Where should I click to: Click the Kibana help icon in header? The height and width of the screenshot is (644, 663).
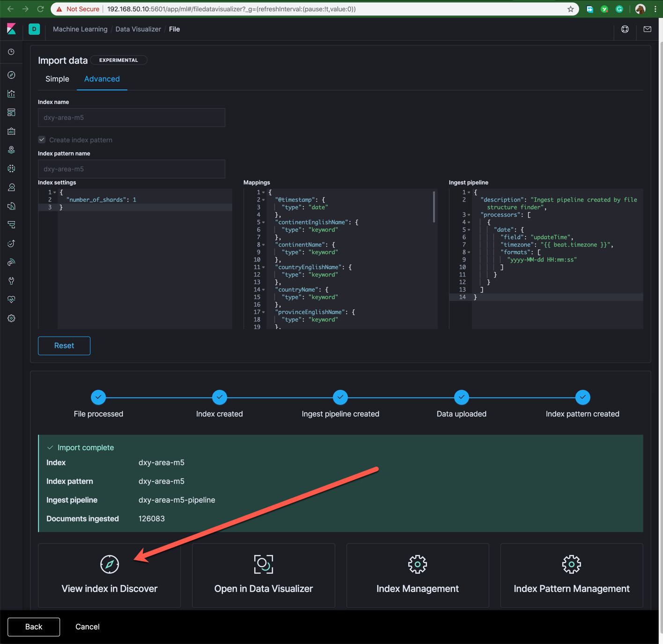pyautogui.click(x=625, y=29)
